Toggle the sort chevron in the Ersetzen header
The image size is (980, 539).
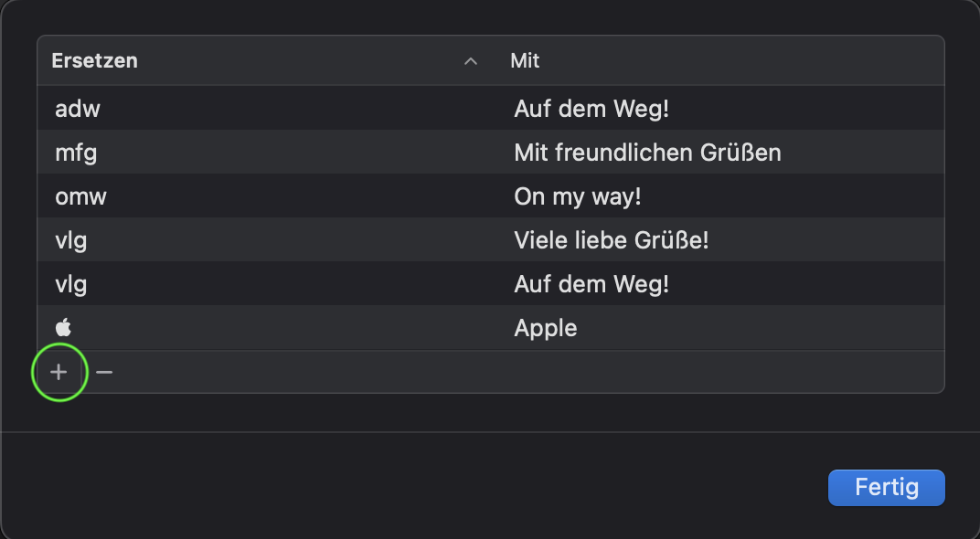click(x=471, y=61)
